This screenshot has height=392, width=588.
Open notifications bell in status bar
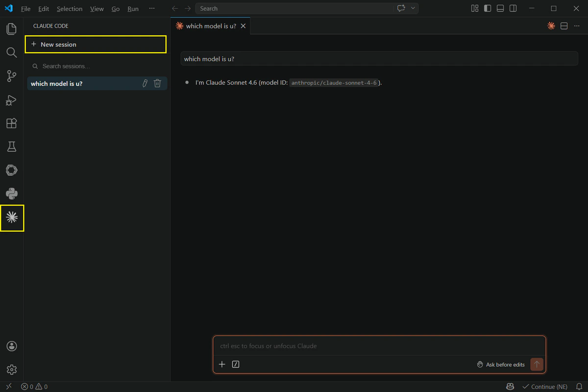pyautogui.click(x=579, y=387)
